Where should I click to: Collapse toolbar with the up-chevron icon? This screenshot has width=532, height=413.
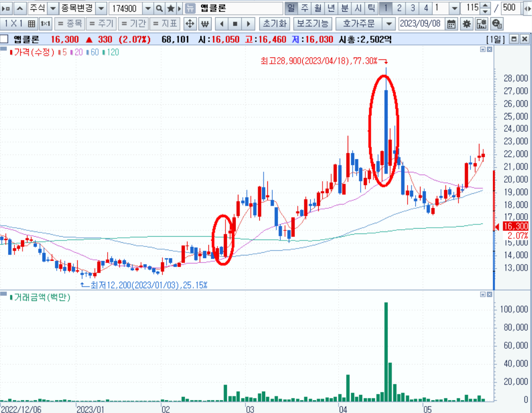pos(20,9)
